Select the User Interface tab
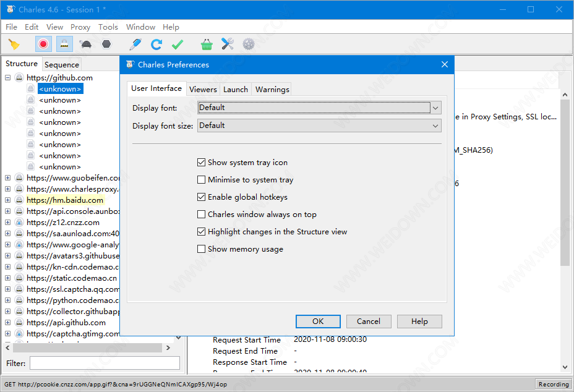The image size is (574, 392). [x=156, y=88]
